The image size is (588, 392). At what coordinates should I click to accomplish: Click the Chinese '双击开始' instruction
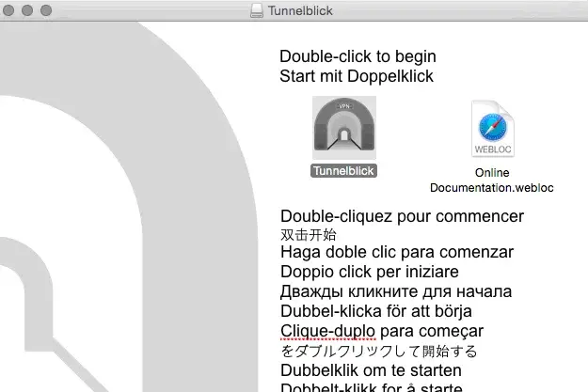click(308, 234)
